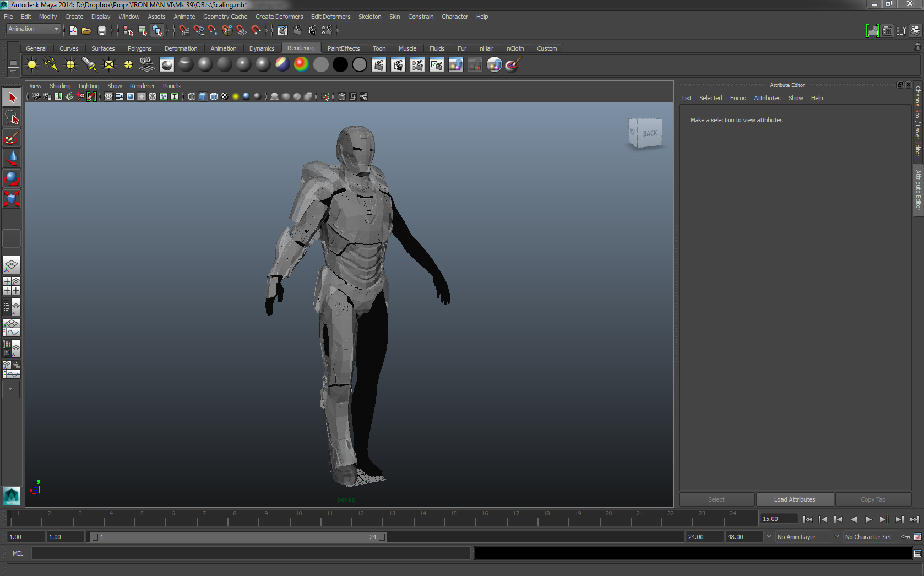
Task: Activate the Rotate tool sphere icon
Action: (12, 178)
